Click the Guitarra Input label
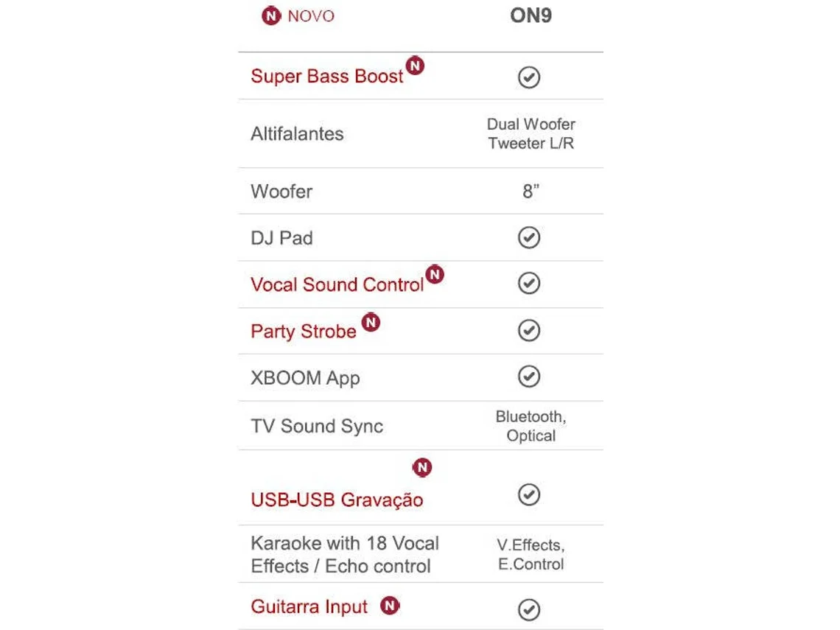840x630 pixels. (x=309, y=607)
